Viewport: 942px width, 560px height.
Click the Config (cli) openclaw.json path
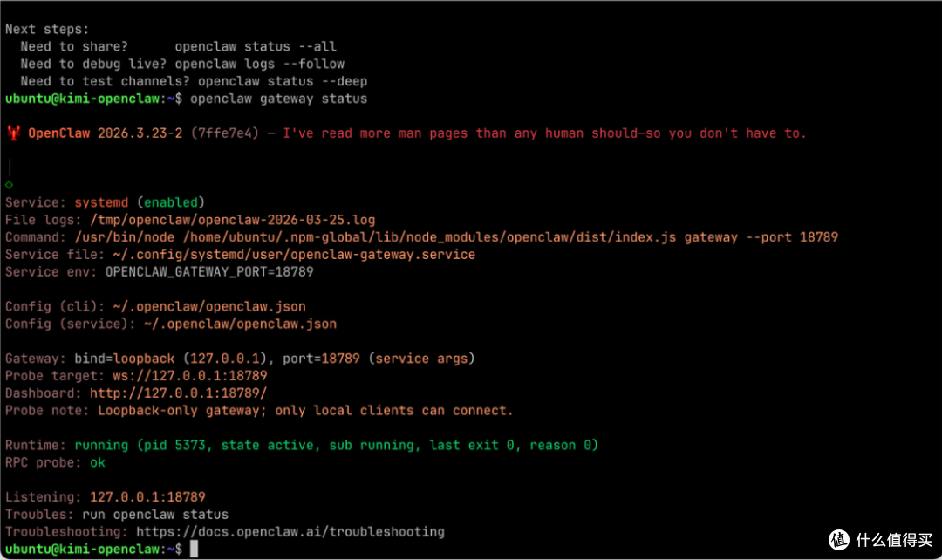[209, 306]
